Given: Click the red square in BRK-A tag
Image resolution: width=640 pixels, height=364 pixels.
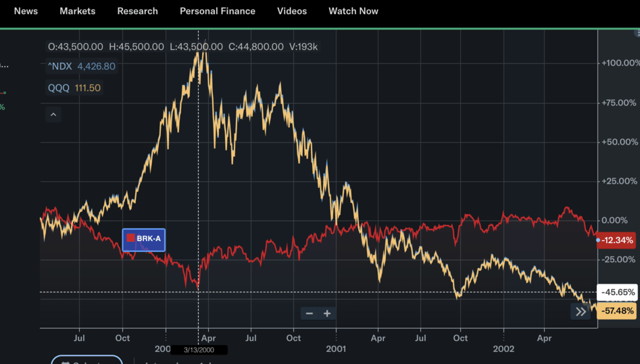Looking at the screenshot, I should [131, 238].
